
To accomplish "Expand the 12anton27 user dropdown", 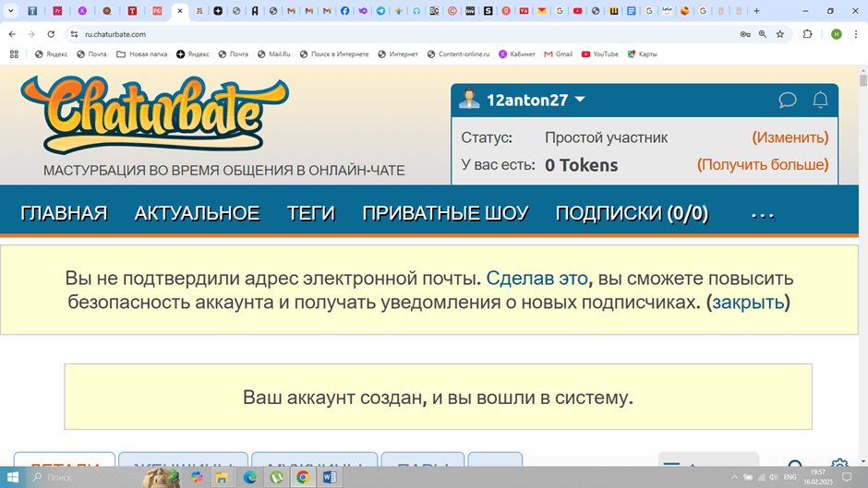I will (x=580, y=100).
